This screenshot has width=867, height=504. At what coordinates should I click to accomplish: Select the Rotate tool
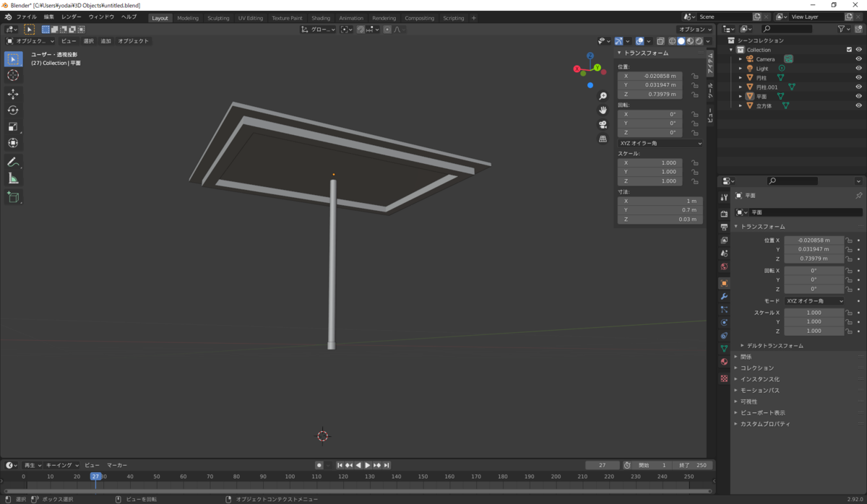pos(13,110)
